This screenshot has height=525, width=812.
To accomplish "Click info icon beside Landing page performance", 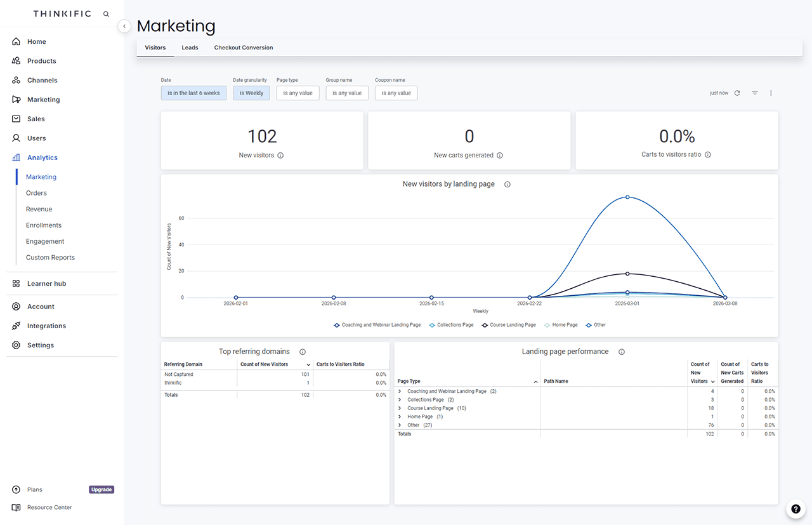I will pos(622,352).
